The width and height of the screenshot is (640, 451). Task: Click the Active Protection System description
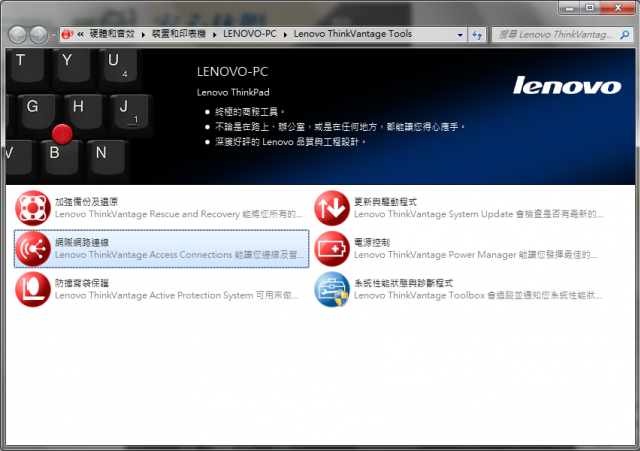(176, 295)
